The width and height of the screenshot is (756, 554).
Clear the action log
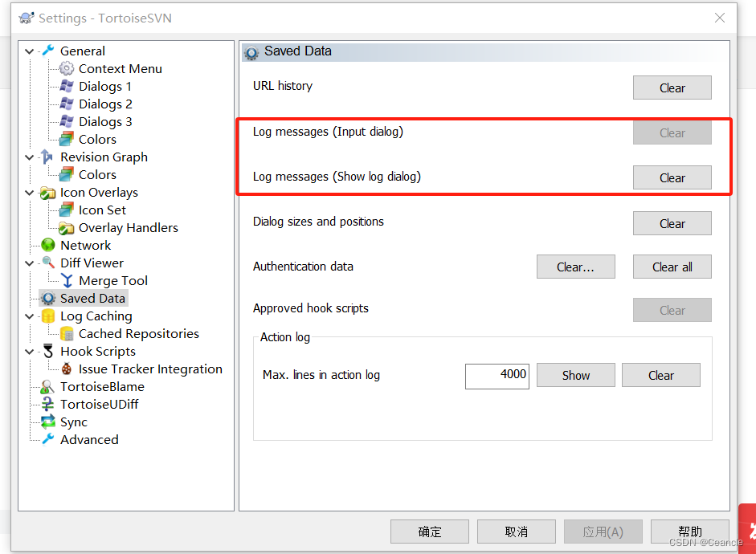tap(661, 375)
